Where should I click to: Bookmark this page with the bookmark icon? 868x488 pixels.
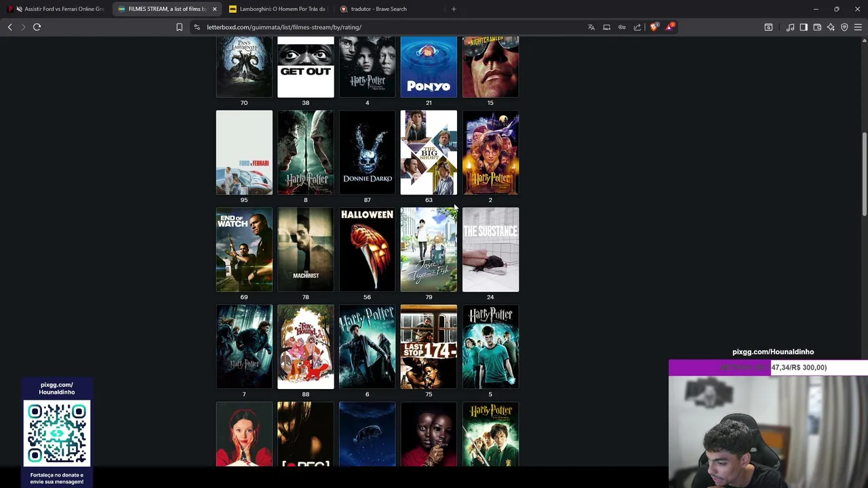pyautogui.click(x=179, y=27)
